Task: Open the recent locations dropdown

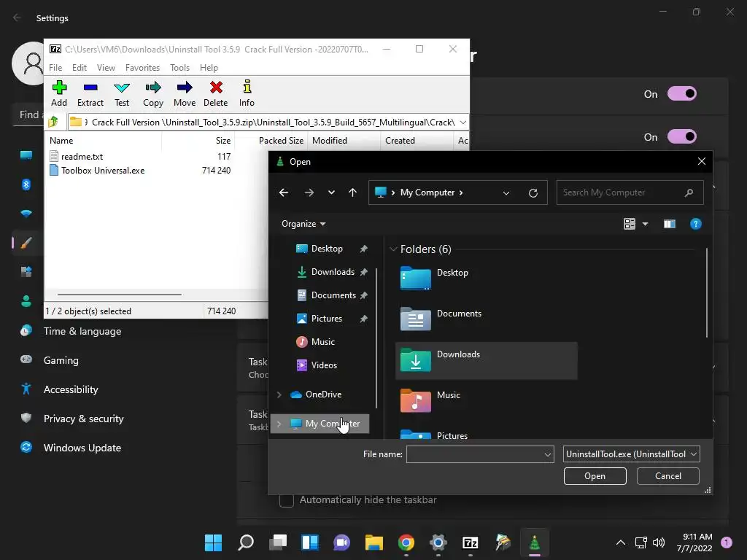Action: point(331,192)
